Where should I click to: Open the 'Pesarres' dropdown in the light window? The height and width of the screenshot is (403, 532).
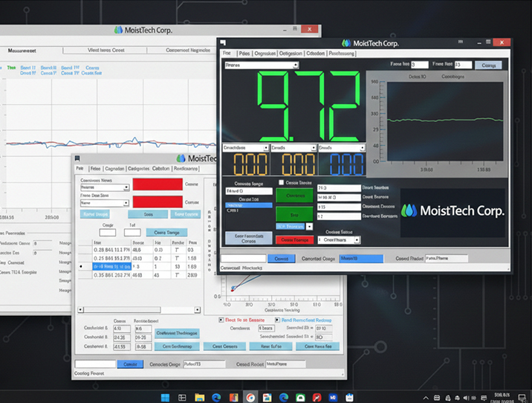tap(105, 187)
